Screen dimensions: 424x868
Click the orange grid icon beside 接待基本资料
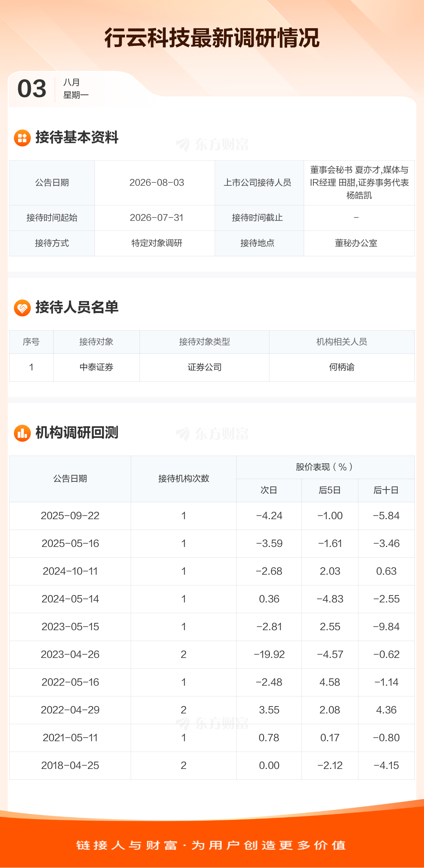22,138
